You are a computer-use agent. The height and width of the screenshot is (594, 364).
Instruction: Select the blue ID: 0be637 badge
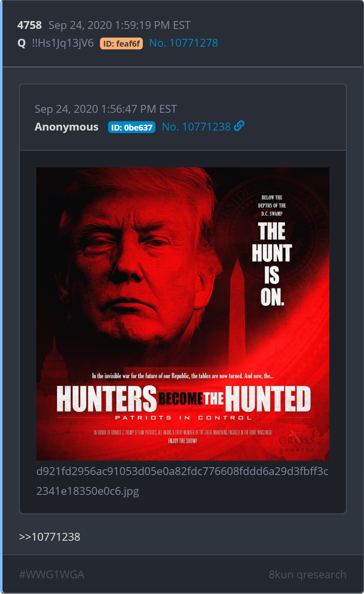132,127
